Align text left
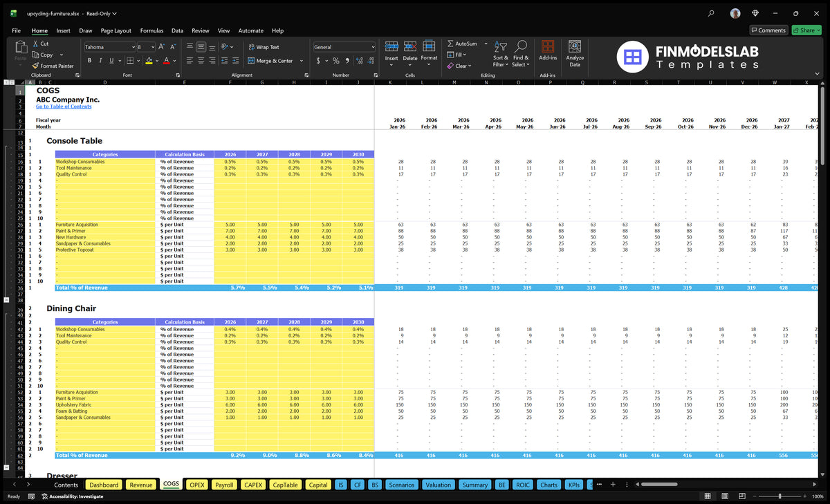This screenshot has height=504, width=830. point(190,61)
